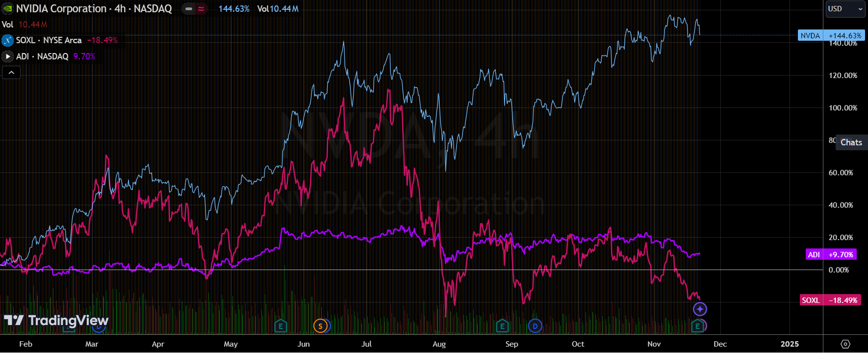The height and width of the screenshot is (354, 868).
Task: Click the 2025 label on the time axis
Action: 790,344
